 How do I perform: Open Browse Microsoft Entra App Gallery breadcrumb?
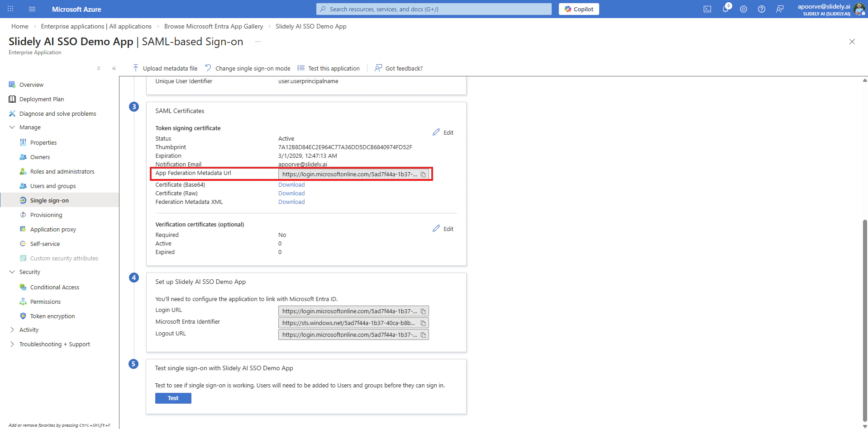click(214, 26)
